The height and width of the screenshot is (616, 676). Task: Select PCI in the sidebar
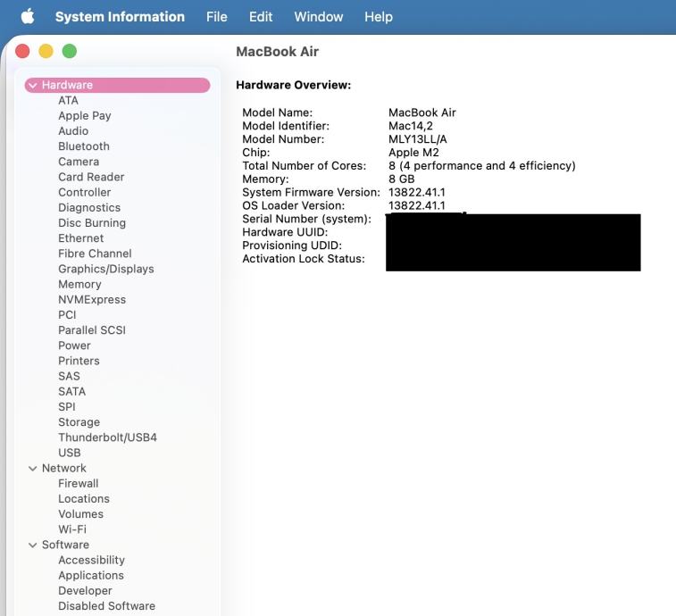[x=67, y=314]
